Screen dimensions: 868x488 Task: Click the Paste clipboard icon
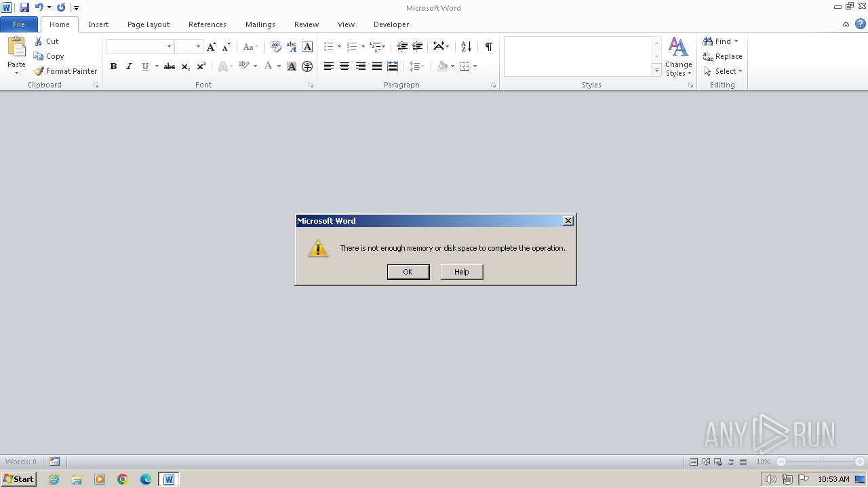(16, 47)
